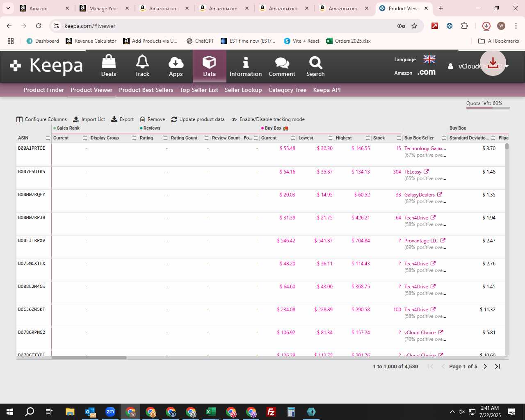Click Import List
The height and width of the screenshot is (420, 525).
tap(89, 119)
